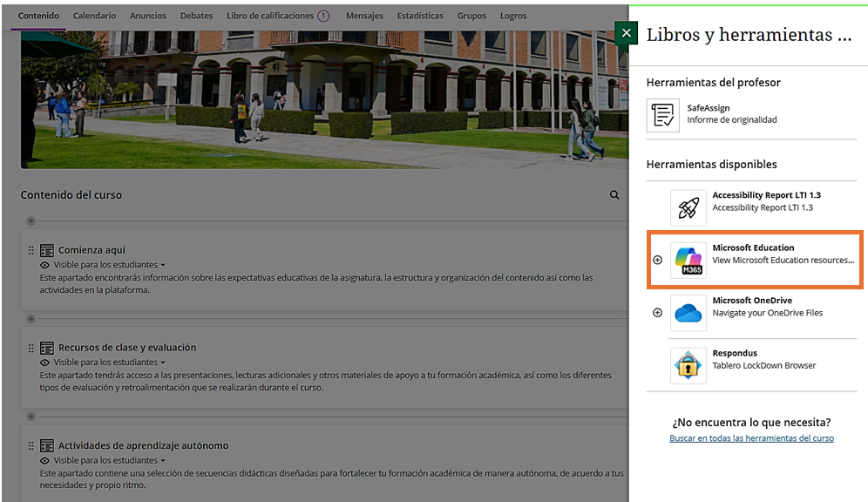Open the Estadísticas tab

(420, 16)
